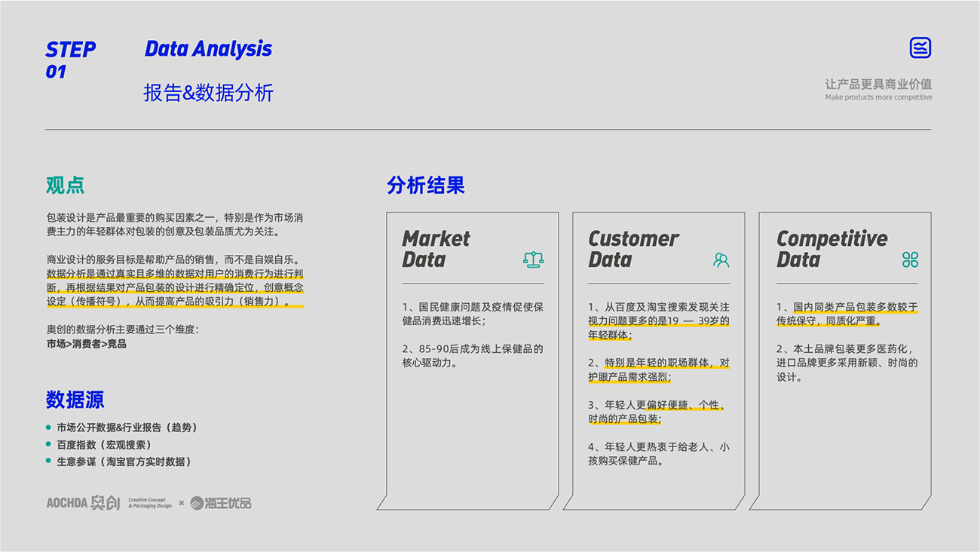Click the highlighted text 数据分析是通过真实且多维

(175, 288)
